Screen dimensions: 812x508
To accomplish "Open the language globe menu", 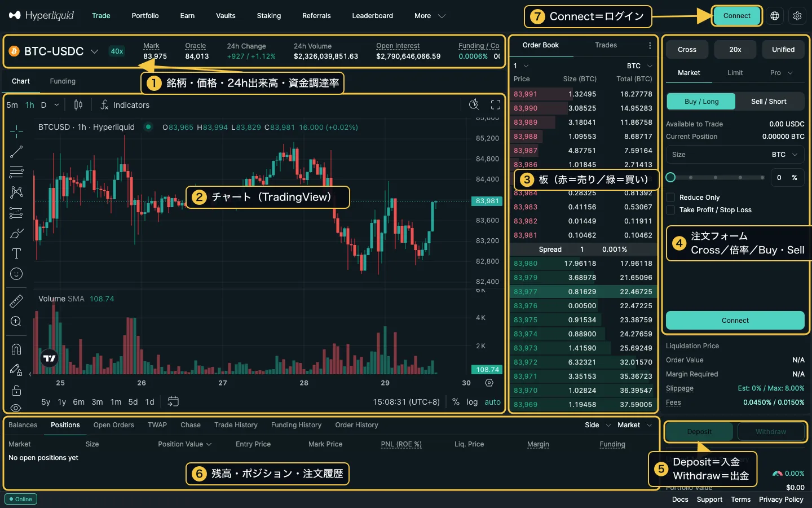I will coord(775,16).
